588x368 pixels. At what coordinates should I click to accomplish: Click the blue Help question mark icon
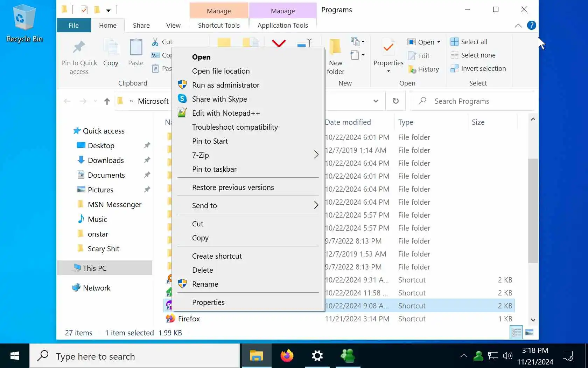coord(531,25)
